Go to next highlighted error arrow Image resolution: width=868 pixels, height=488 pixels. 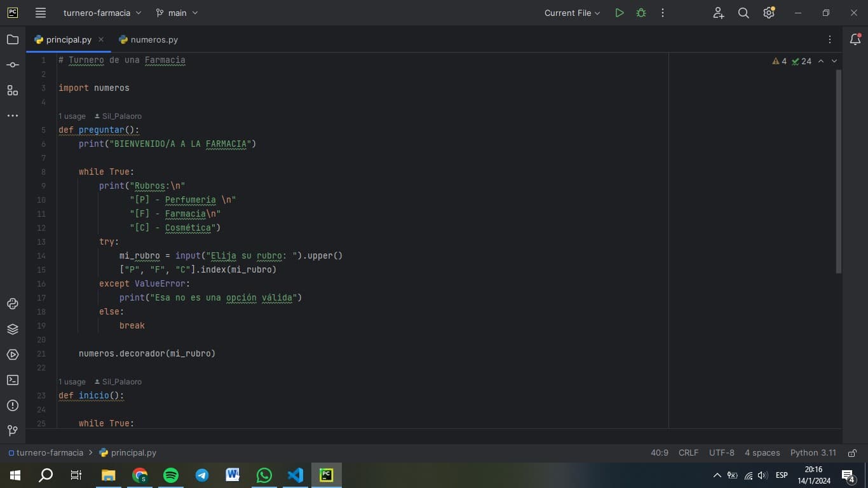(x=834, y=61)
